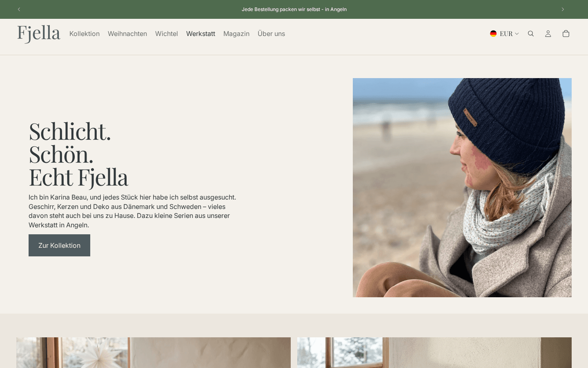Image resolution: width=588 pixels, height=368 pixels.
Task: Click the woman in beanie hero image
Action: pos(462,188)
